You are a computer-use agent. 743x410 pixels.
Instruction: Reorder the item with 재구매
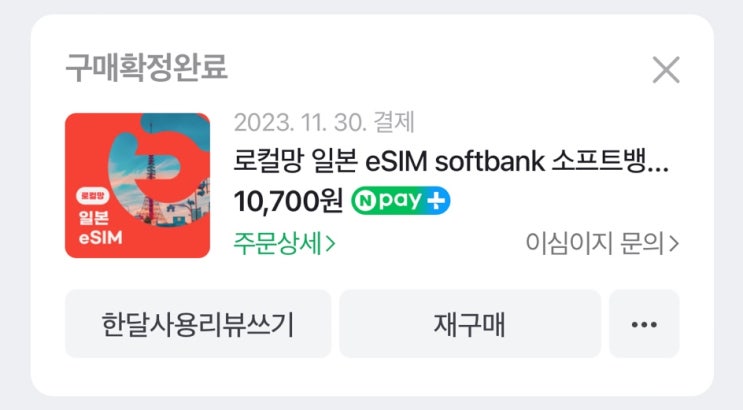[470, 324]
